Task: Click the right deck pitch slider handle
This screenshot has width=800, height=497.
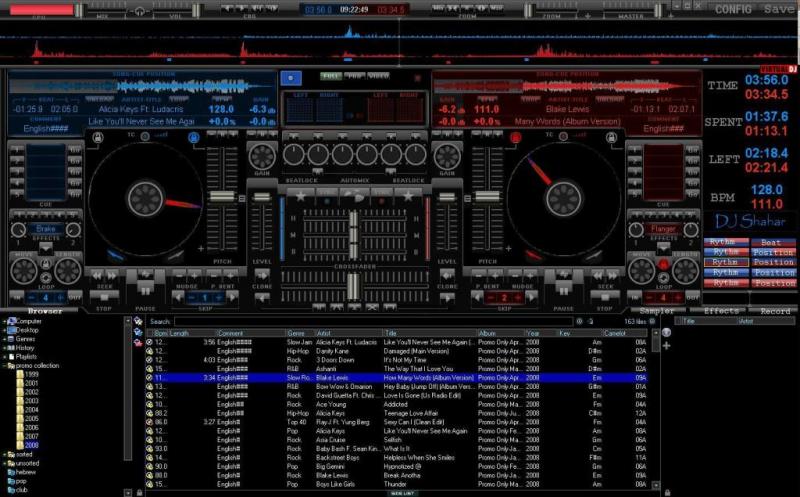Action: (487, 196)
